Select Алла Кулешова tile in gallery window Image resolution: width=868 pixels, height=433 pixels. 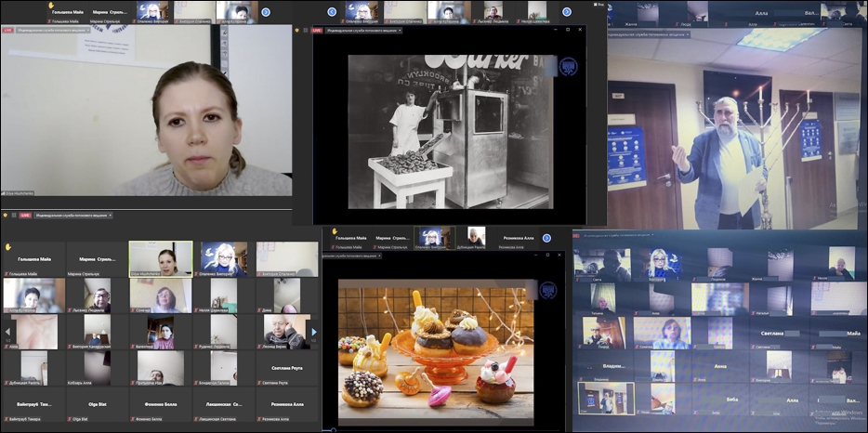pyautogui.click(x=33, y=295)
